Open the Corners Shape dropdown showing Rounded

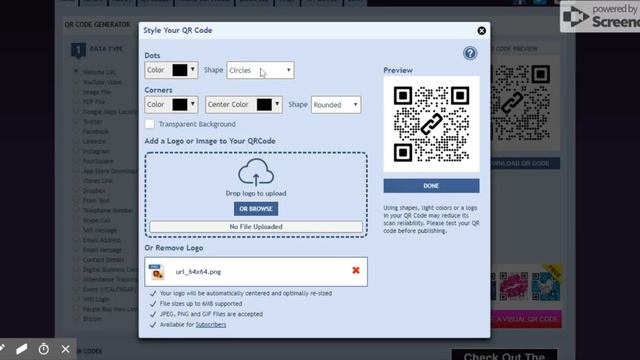point(336,105)
